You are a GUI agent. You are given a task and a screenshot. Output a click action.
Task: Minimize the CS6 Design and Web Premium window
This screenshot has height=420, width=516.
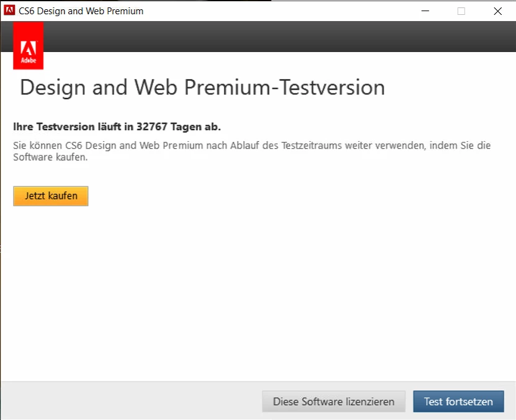[x=425, y=11]
